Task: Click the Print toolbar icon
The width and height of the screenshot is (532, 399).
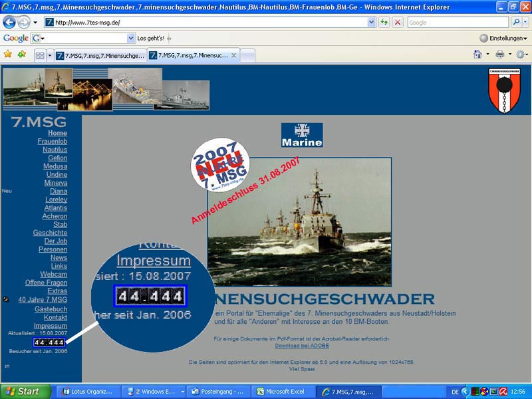Action: click(x=500, y=55)
